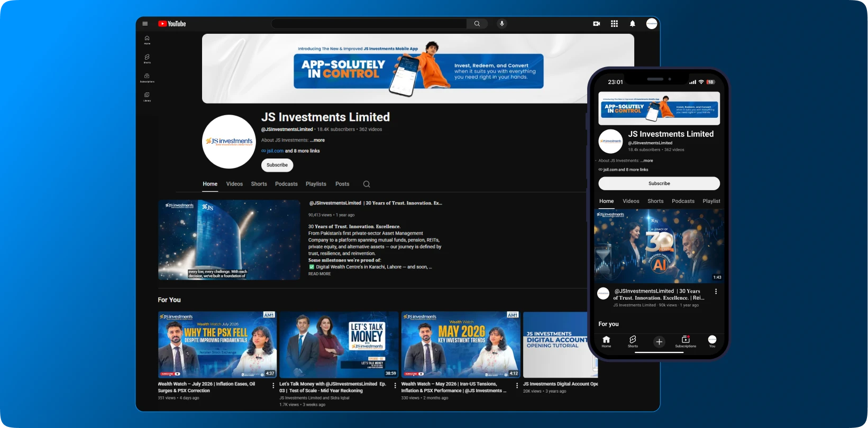The height and width of the screenshot is (428, 868).
Task: Search the channel using the tab magnifier
Action: 367,184
